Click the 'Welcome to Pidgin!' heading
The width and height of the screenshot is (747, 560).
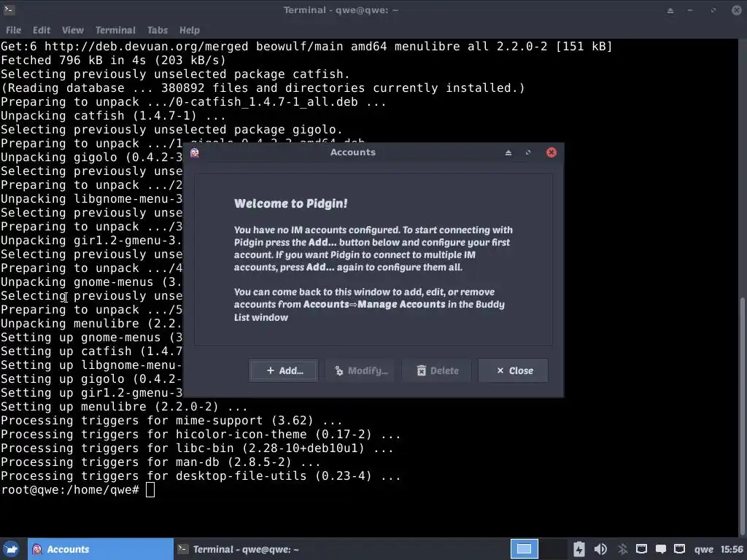(x=290, y=203)
